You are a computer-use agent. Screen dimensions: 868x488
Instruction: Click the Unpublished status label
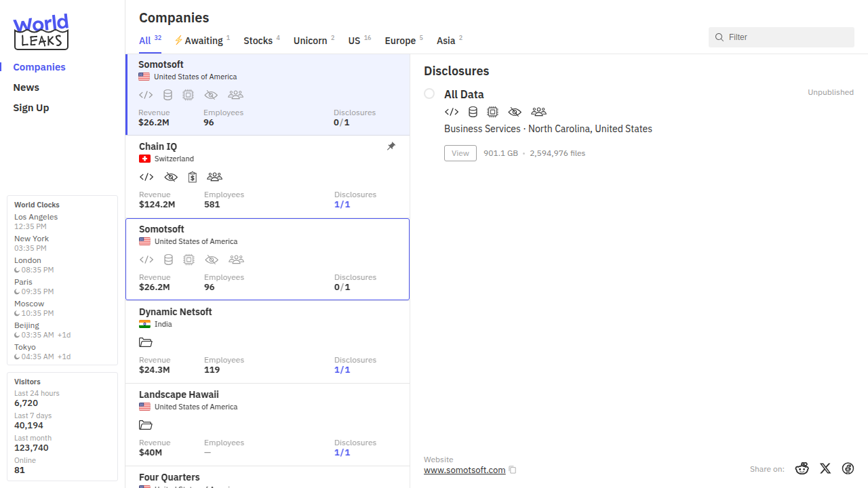point(831,92)
